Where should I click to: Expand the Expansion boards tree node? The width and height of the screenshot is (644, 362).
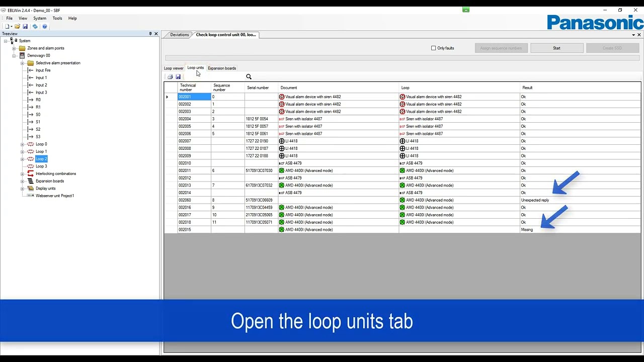22,181
